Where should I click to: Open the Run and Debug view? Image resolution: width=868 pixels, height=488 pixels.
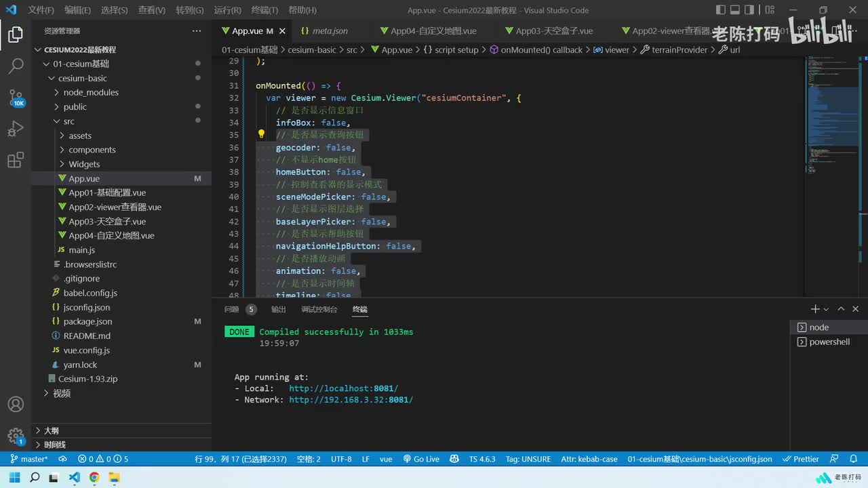[x=16, y=129]
